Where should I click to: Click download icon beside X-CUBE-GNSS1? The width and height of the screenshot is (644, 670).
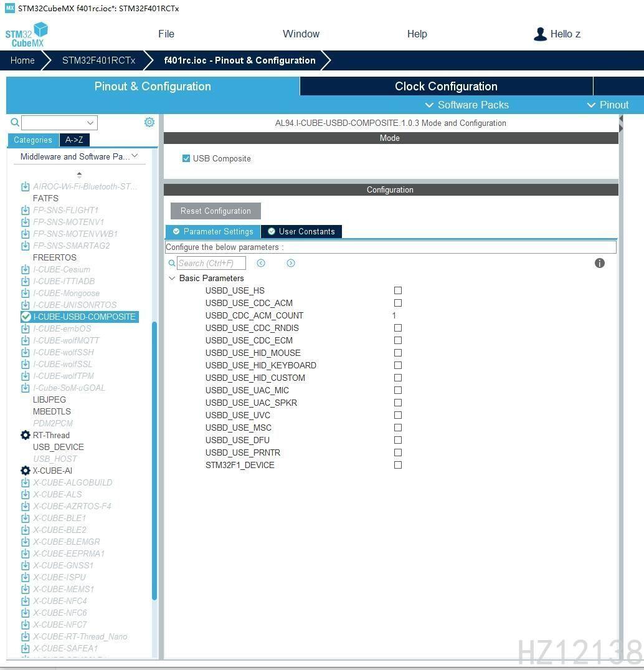25,566
